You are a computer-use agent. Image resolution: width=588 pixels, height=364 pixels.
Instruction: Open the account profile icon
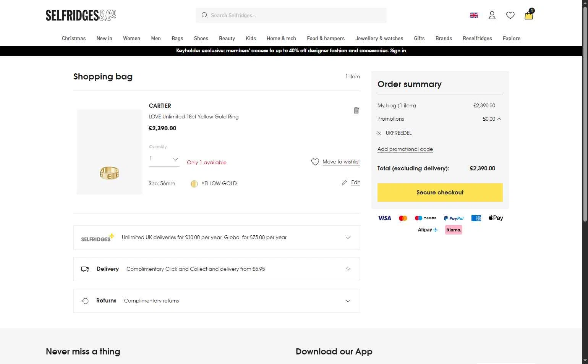492,15
